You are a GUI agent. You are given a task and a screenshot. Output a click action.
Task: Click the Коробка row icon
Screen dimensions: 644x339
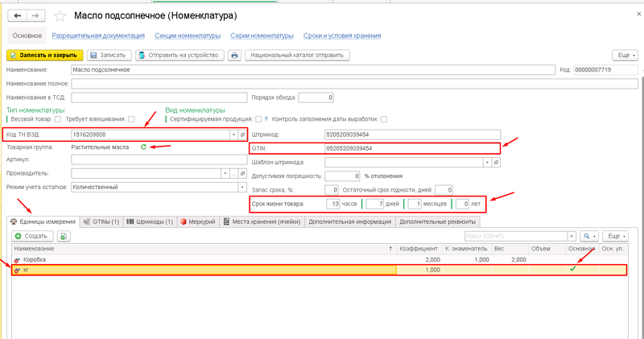[x=17, y=260]
